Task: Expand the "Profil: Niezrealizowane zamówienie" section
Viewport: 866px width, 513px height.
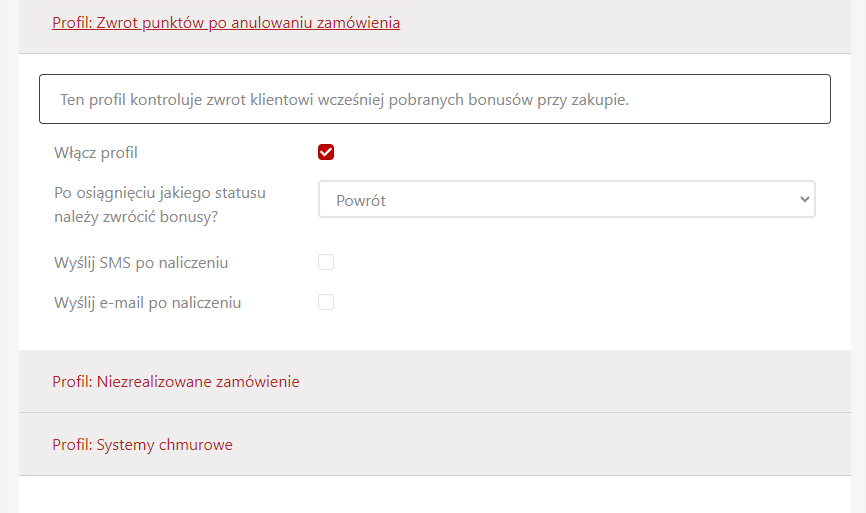Action: tap(176, 381)
